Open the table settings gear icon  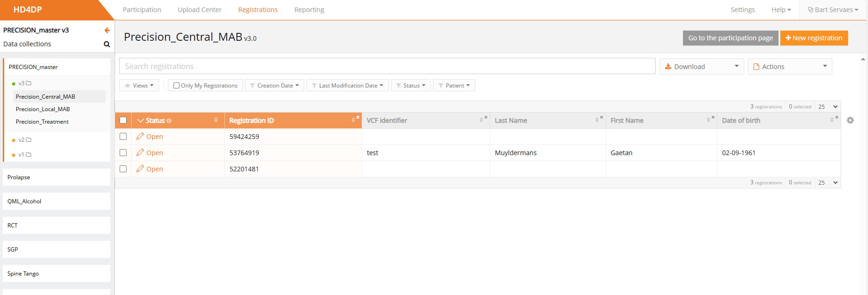pos(850,120)
